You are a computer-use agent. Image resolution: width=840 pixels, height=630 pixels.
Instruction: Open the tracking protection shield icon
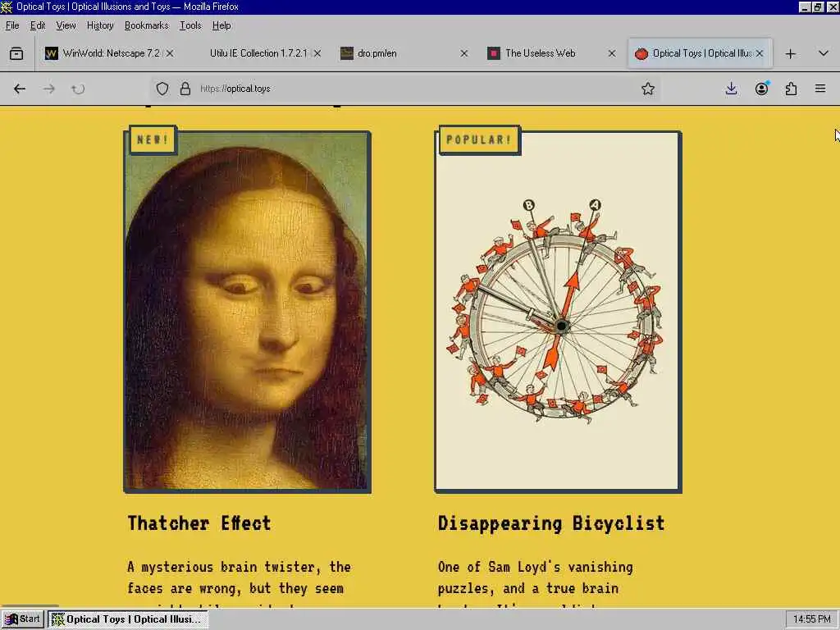(162, 89)
